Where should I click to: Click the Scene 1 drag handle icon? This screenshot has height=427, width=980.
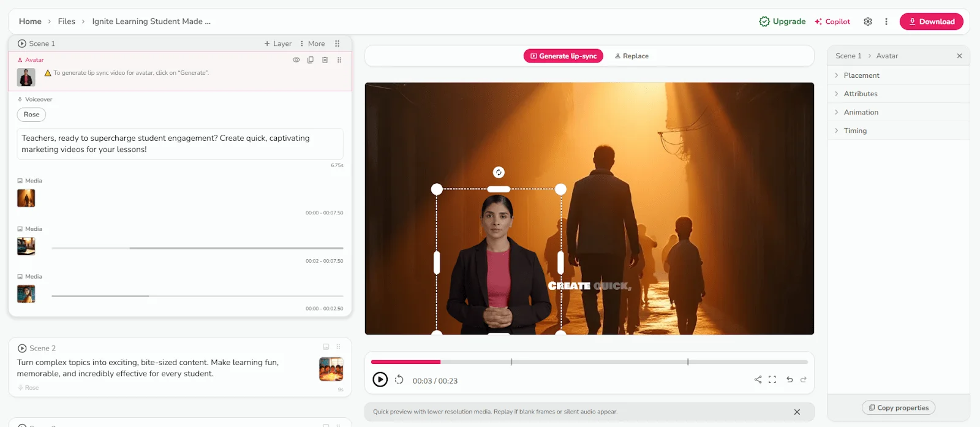pos(337,43)
